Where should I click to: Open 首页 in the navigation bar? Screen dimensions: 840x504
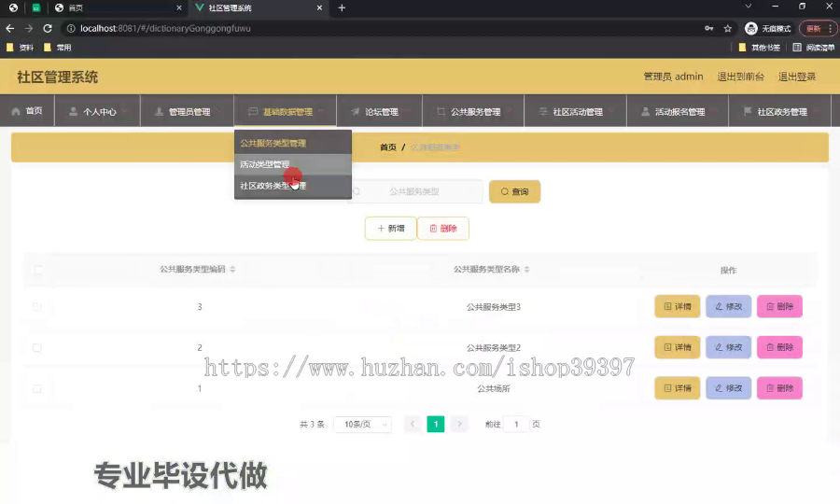click(27, 111)
